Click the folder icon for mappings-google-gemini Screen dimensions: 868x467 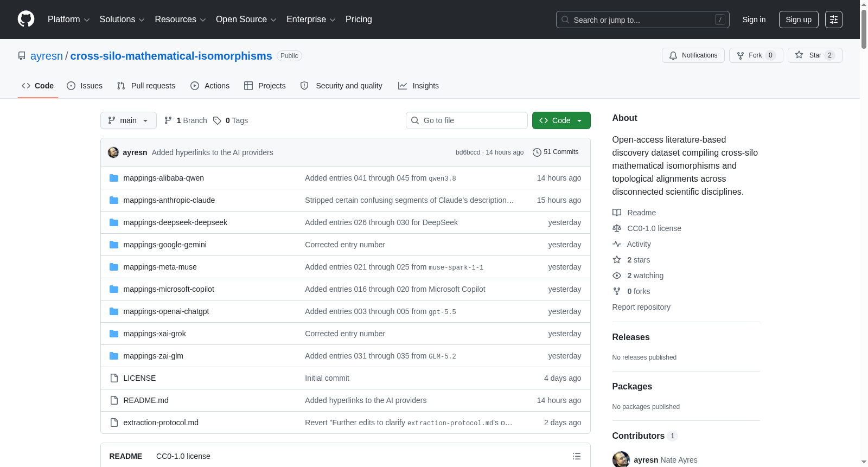click(114, 245)
